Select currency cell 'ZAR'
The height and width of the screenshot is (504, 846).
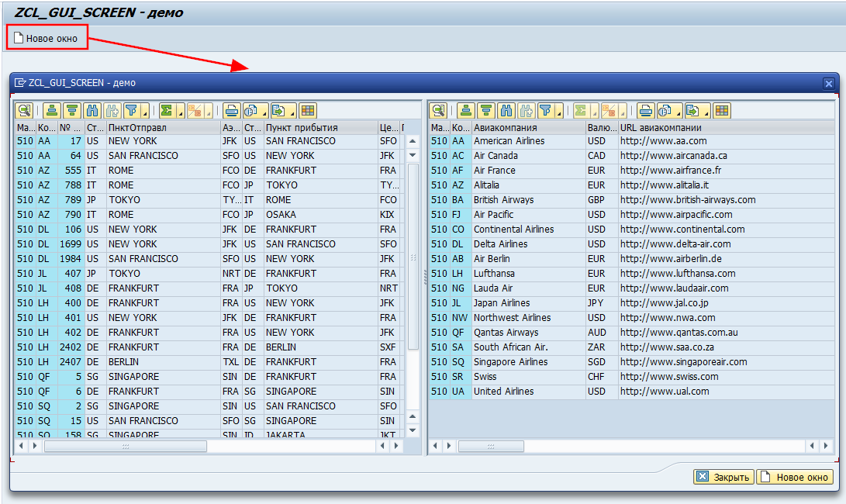coord(602,347)
